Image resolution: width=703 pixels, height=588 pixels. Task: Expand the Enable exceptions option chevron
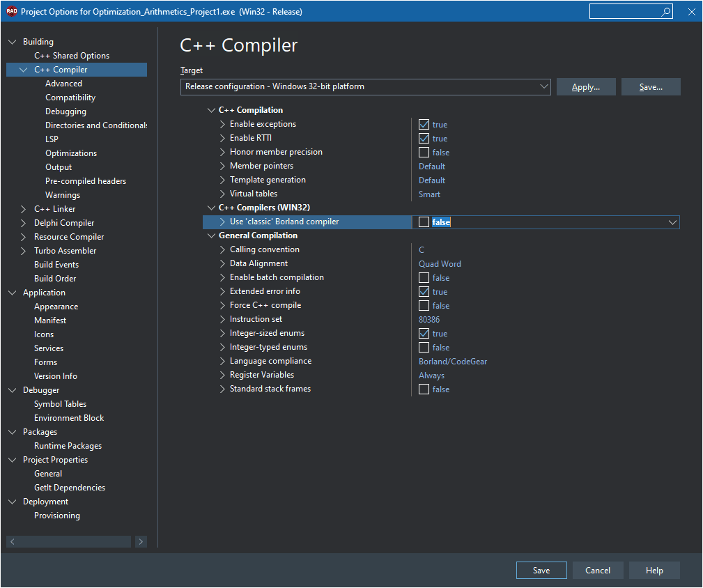coord(222,124)
